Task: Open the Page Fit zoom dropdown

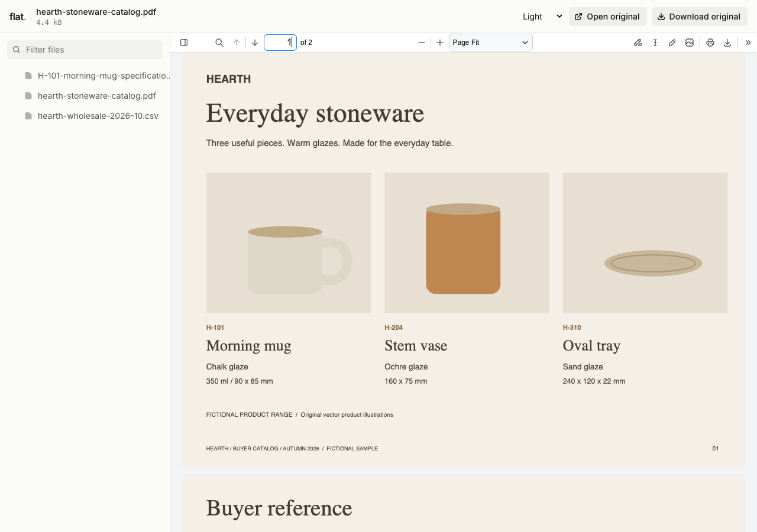Action: (491, 43)
